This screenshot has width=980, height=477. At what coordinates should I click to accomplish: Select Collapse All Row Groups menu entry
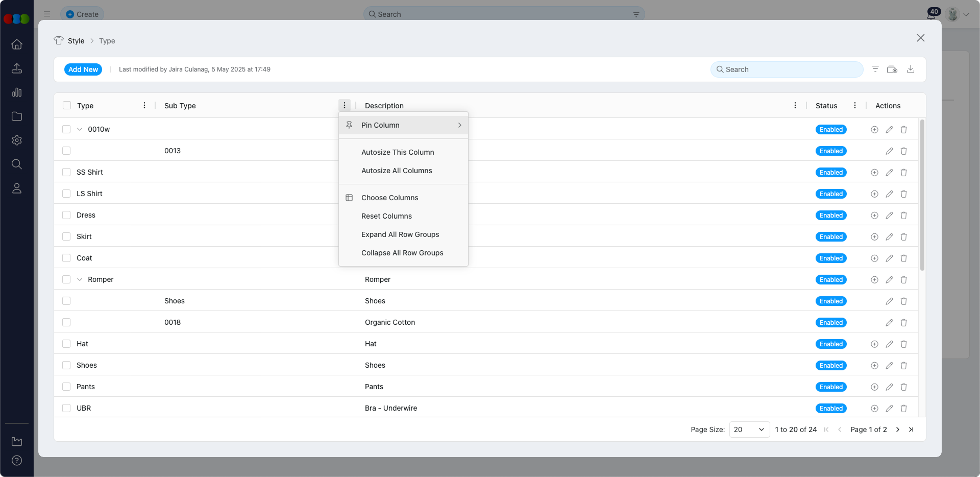coord(402,253)
